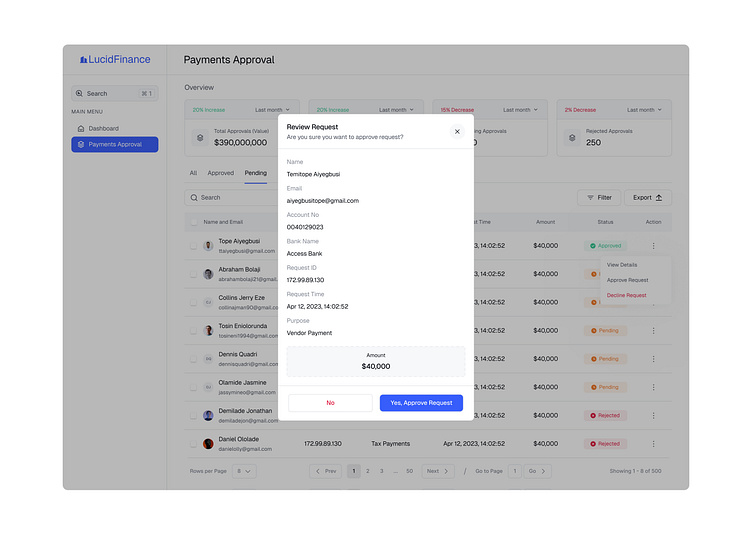Toggle the select-all header checkbox
This screenshot has height=535, width=752.
click(193, 222)
